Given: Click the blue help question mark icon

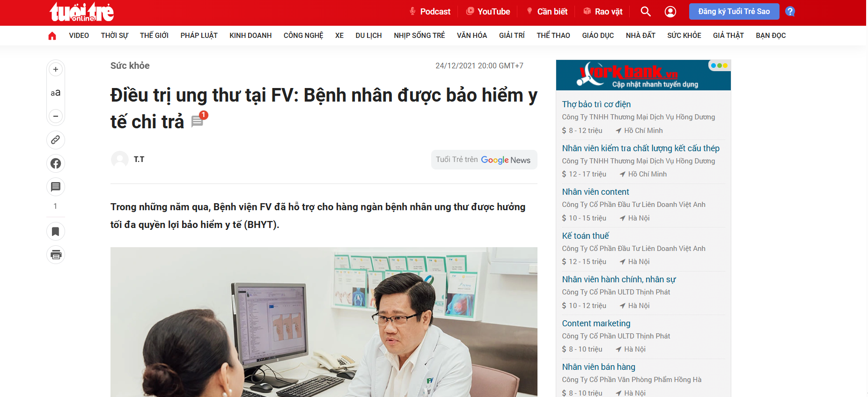Looking at the screenshot, I should [x=790, y=12].
